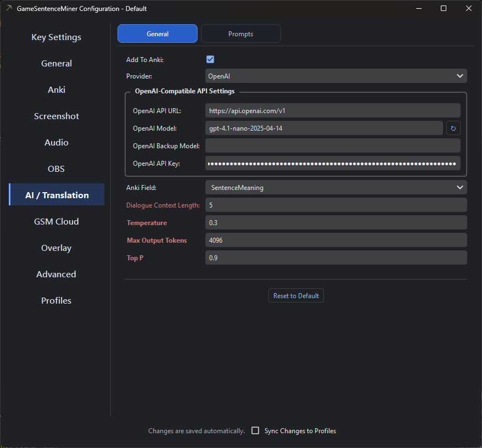Click the Temperature label

click(147, 222)
